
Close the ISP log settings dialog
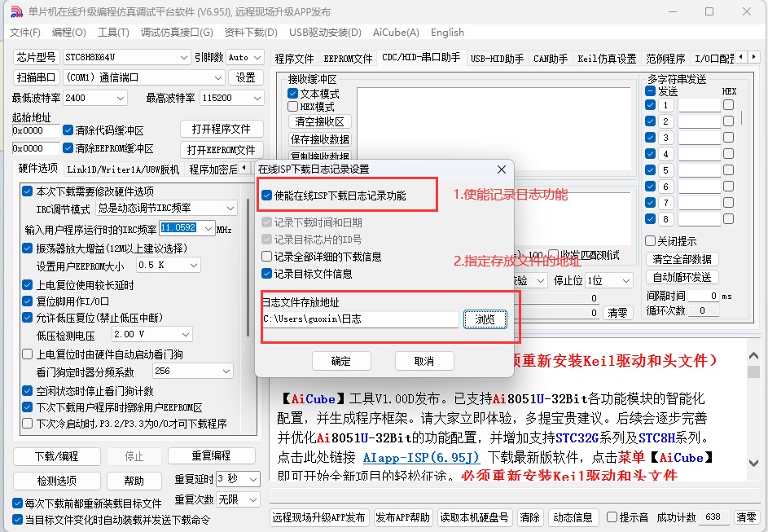click(x=502, y=169)
